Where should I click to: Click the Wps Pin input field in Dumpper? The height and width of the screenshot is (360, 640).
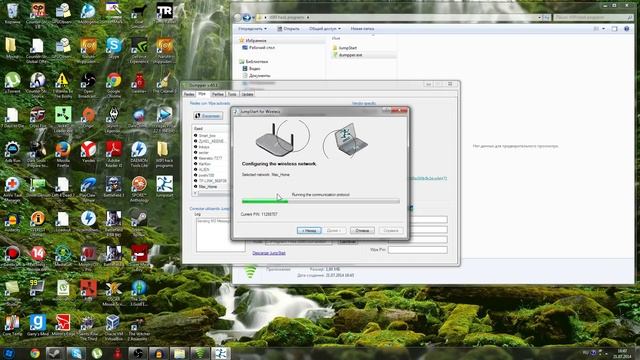click(418, 249)
